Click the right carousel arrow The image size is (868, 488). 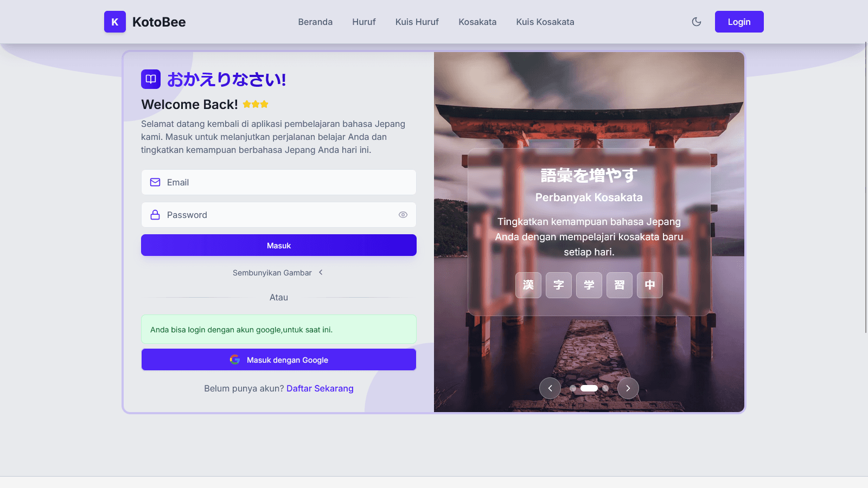628,388
